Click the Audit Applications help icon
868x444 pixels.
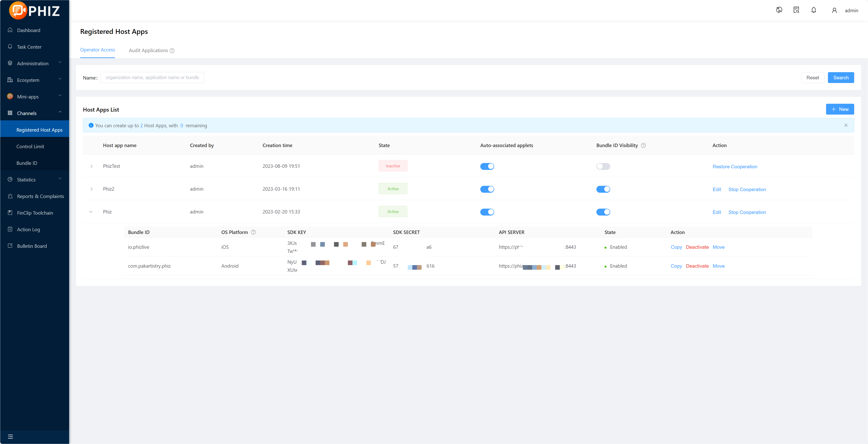[172, 50]
